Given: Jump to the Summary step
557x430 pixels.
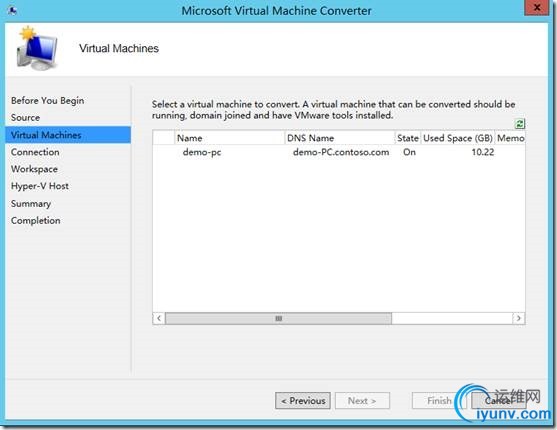Looking at the screenshot, I should point(31,204).
